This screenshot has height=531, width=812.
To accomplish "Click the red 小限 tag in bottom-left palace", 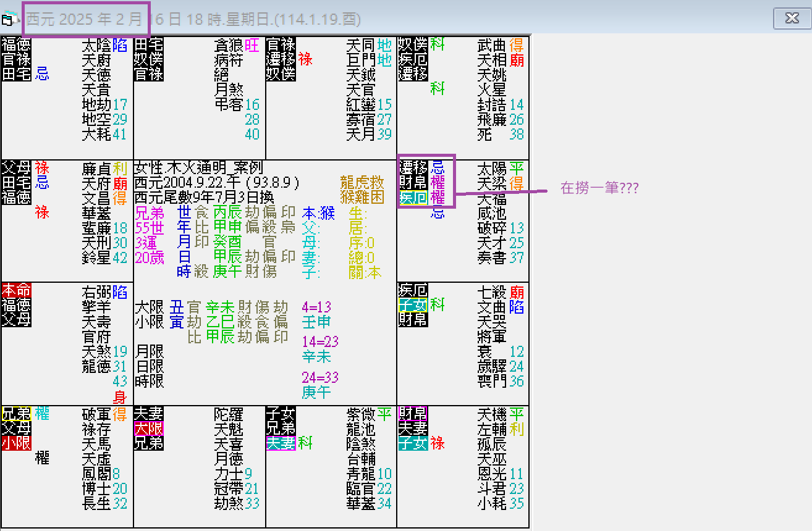I will (x=17, y=443).
